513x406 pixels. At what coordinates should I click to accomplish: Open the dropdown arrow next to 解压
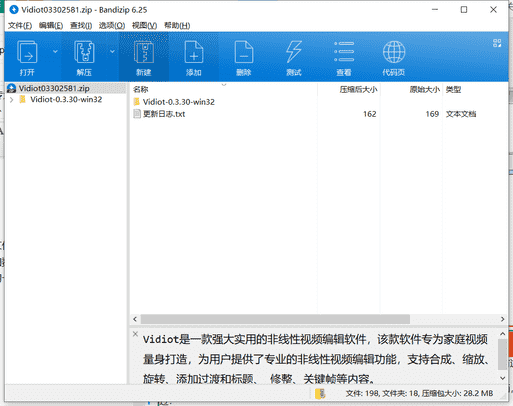(112, 51)
